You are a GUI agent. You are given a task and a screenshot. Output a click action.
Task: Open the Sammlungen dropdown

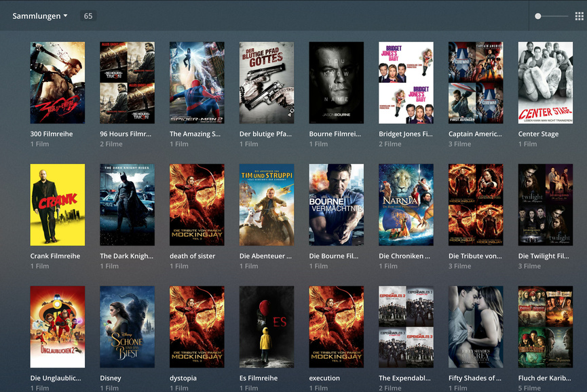point(39,16)
